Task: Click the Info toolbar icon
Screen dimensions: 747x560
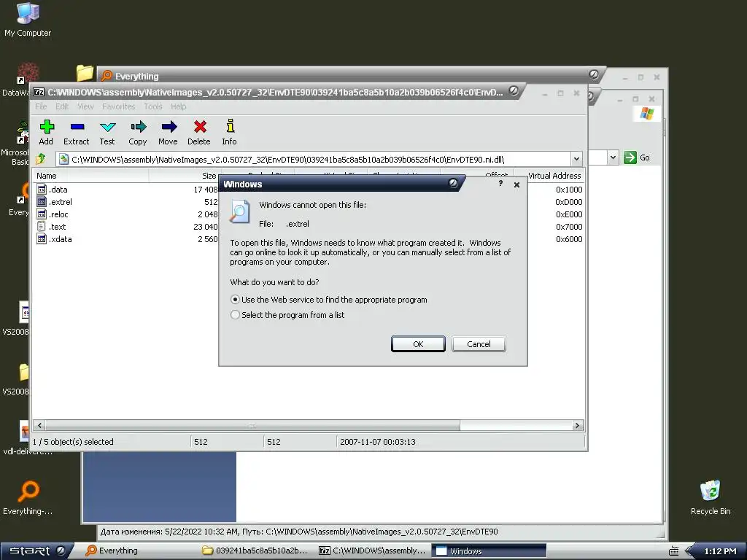Action: pos(230,125)
